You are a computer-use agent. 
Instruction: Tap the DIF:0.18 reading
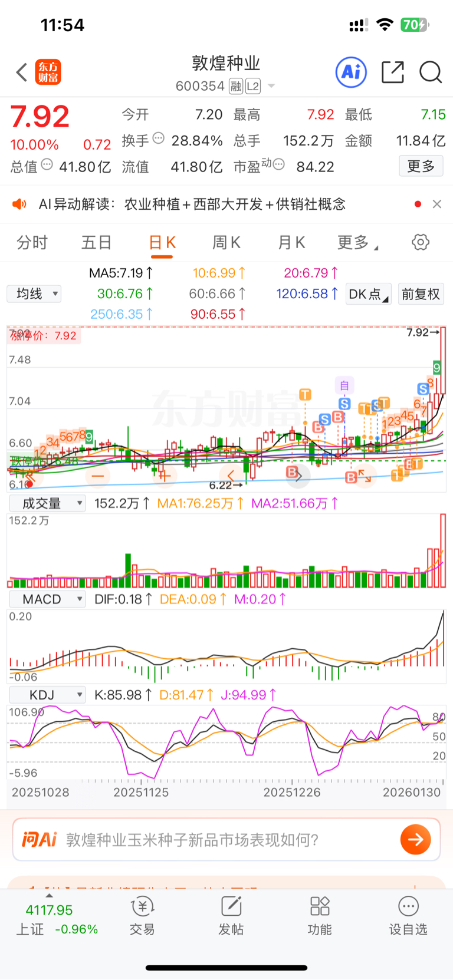click(x=123, y=599)
